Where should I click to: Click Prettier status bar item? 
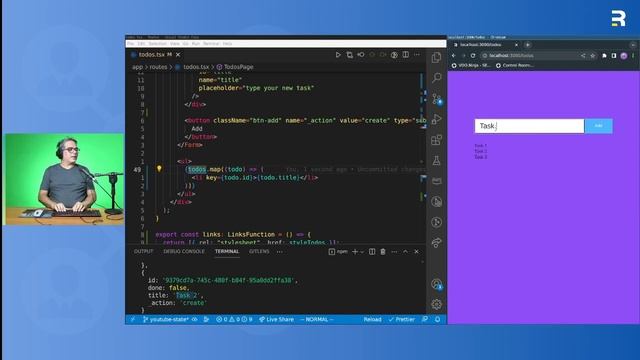(x=402, y=320)
